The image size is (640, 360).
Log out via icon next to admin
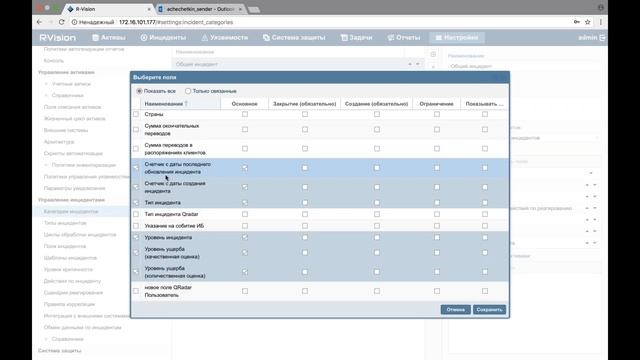tap(602, 38)
